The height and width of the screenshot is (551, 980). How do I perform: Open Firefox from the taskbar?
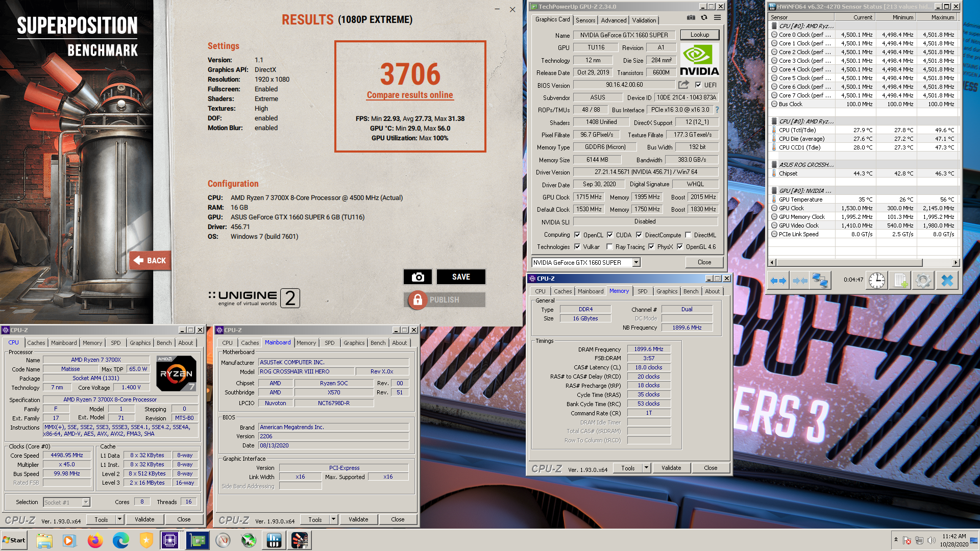click(x=95, y=540)
